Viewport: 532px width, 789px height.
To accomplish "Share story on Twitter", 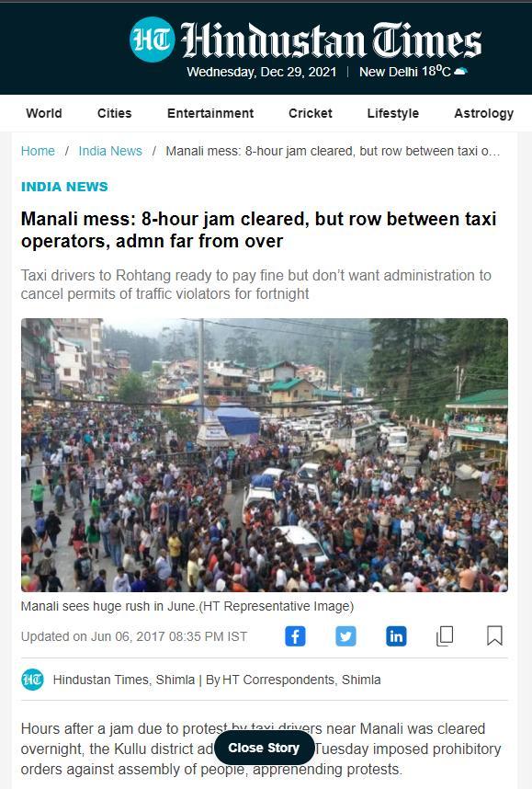I will (346, 636).
